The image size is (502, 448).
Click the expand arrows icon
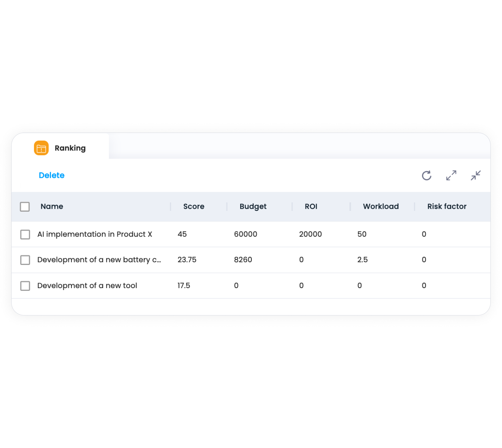point(451,176)
